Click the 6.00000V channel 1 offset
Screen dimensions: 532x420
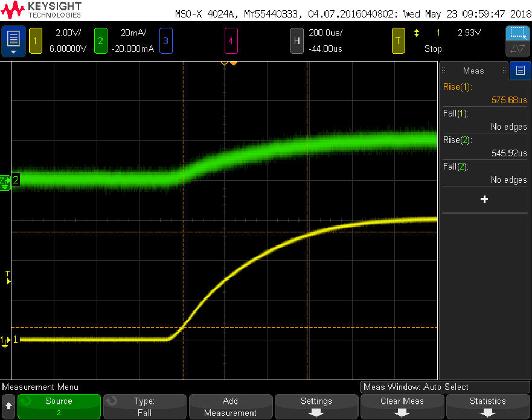click(68, 49)
